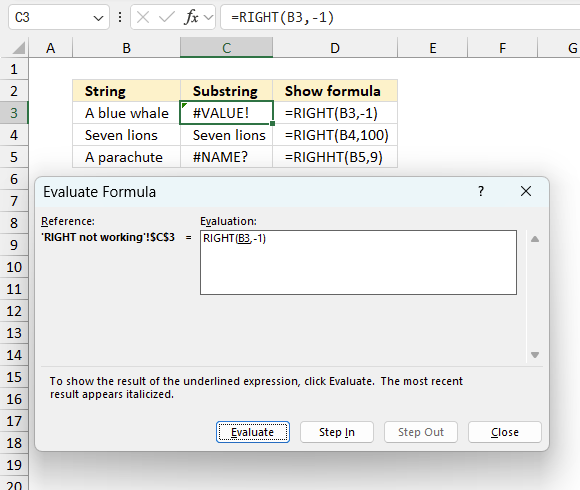Click the formula bar text =RIGHT(B3,-1)
Viewport: 580px width, 490px height.
pos(282,17)
